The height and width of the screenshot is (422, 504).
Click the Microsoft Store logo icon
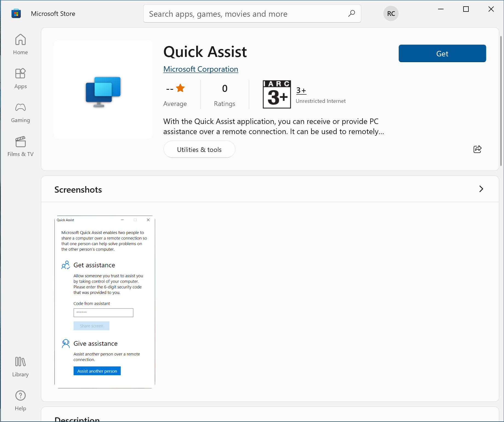[x=16, y=13]
